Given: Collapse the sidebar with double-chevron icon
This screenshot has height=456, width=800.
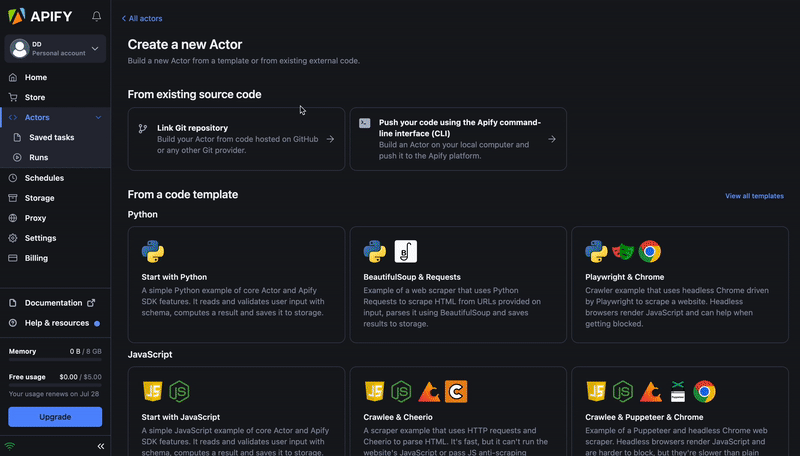Looking at the screenshot, I should [100, 446].
